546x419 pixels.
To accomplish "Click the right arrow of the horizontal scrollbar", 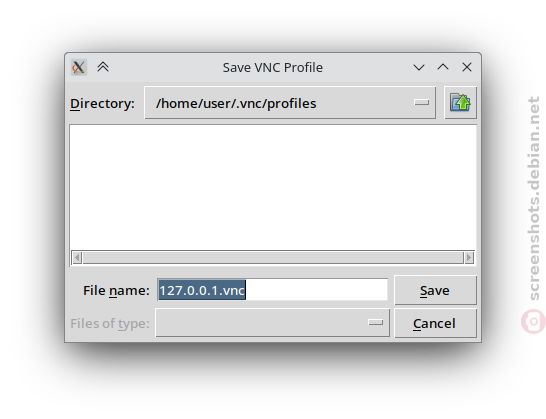I will pyautogui.click(x=469, y=258).
